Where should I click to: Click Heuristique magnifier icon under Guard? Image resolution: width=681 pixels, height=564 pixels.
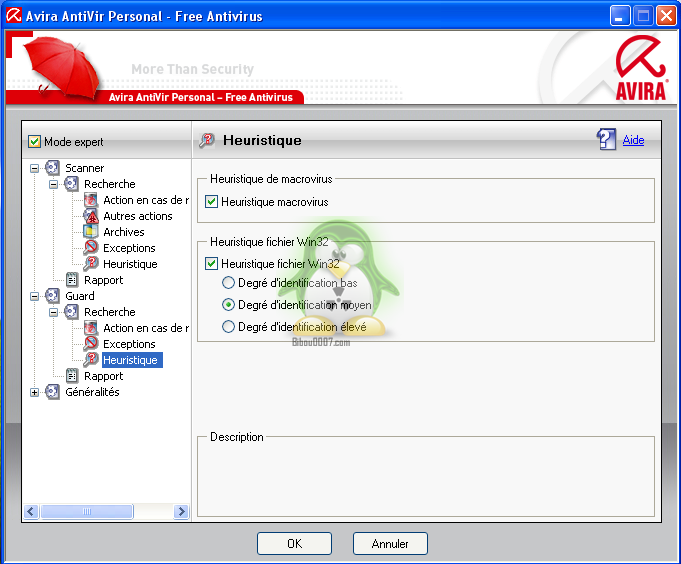click(90, 360)
